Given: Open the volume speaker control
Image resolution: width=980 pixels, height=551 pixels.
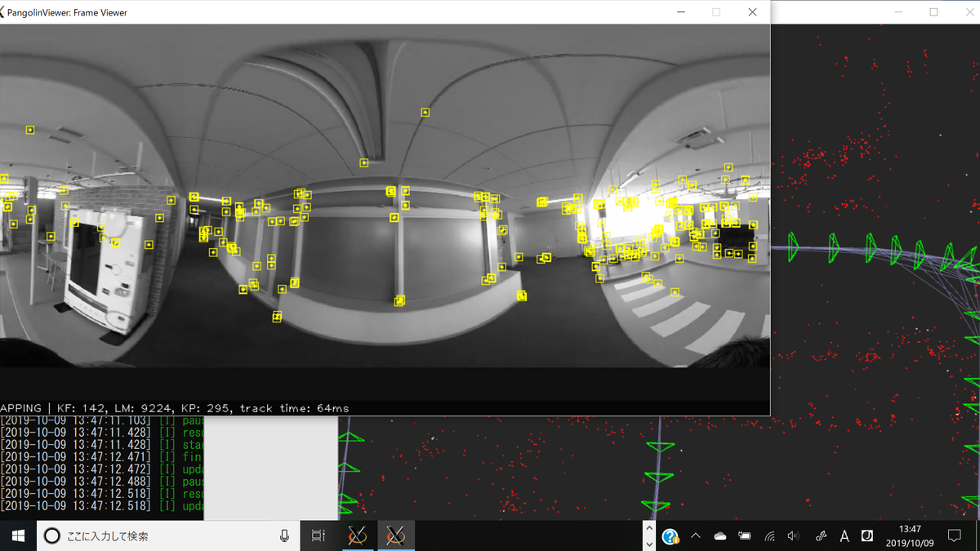Looking at the screenshot, I should click(x=793, y=536).
